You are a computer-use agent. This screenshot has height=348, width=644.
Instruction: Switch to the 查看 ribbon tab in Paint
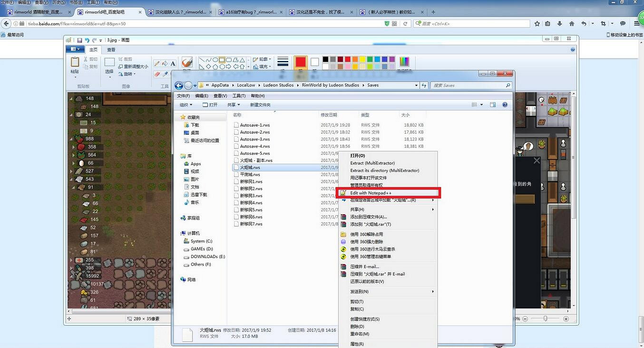point(111,50)
